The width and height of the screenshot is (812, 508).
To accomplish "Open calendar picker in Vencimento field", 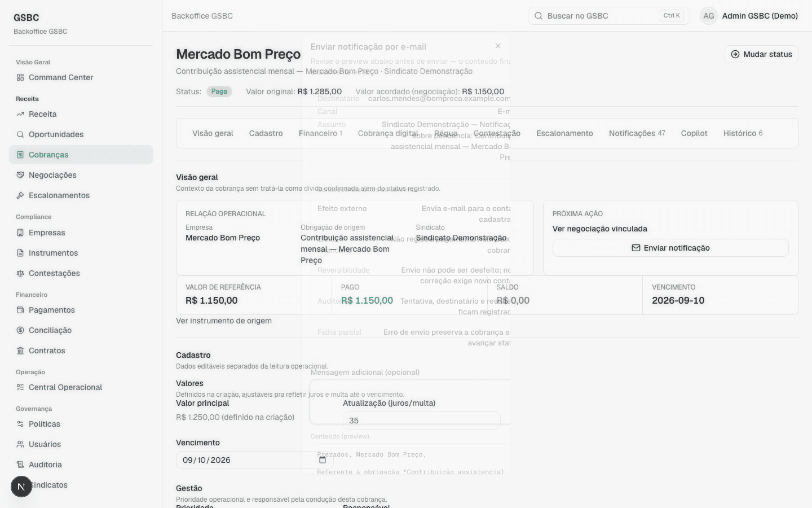I will (x=323, y=460).
